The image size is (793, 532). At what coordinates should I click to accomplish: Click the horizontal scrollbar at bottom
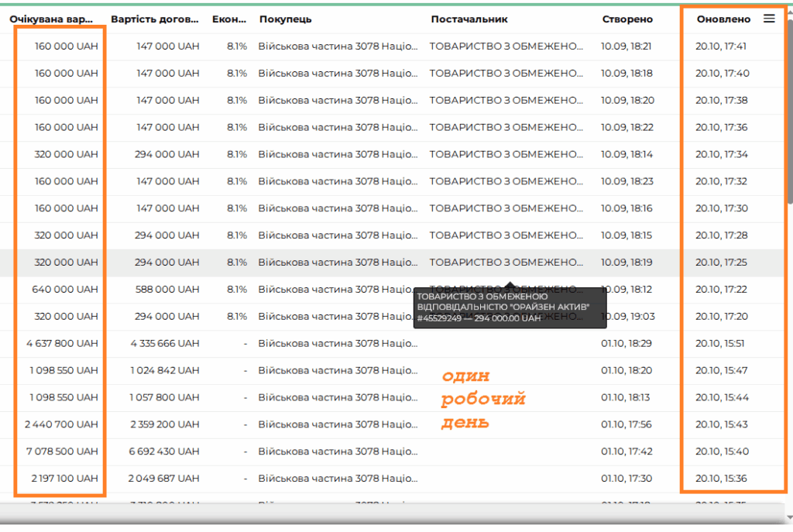coord(387,513)
